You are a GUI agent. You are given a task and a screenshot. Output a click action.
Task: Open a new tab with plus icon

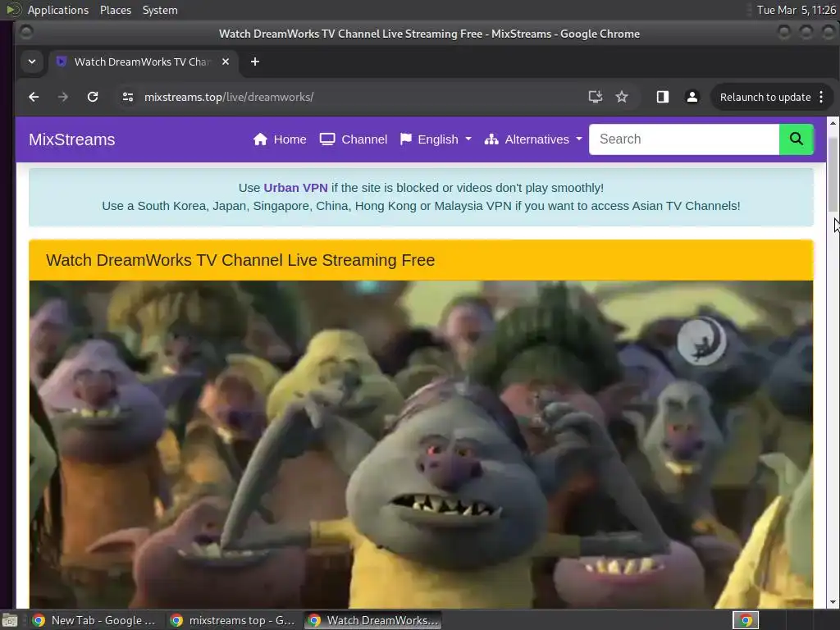tap(255, 62)
